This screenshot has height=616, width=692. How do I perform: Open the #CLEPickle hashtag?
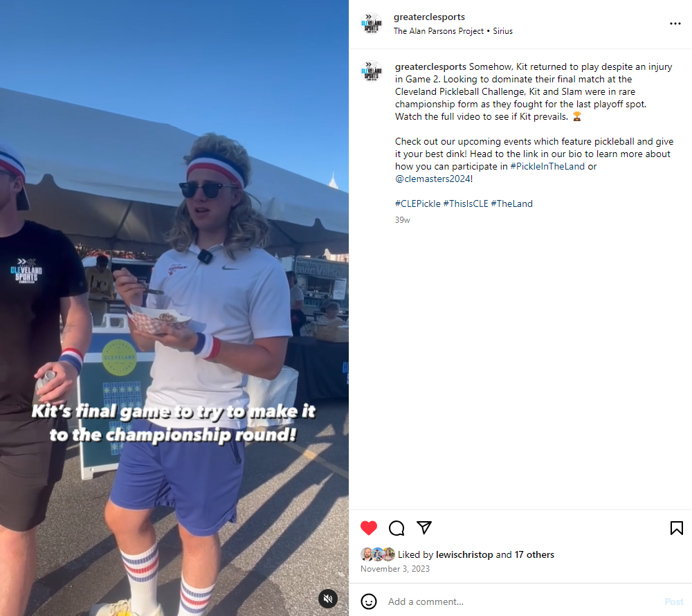pos(417,203)
